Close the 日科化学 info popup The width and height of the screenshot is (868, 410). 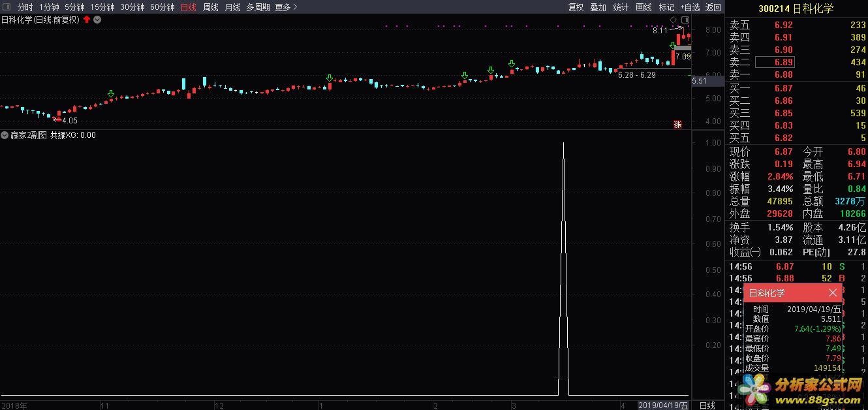click(x=832, y=293)
